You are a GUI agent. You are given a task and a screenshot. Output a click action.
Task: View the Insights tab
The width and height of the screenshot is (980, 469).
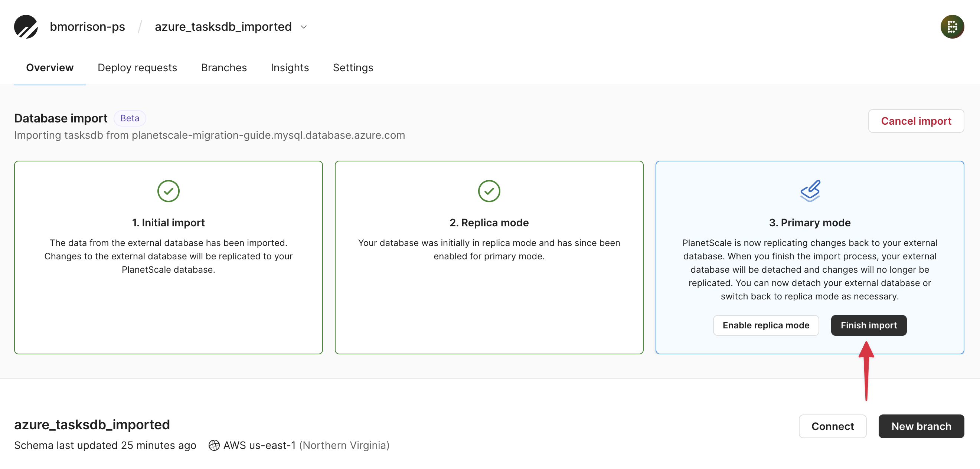coord(290,68)
